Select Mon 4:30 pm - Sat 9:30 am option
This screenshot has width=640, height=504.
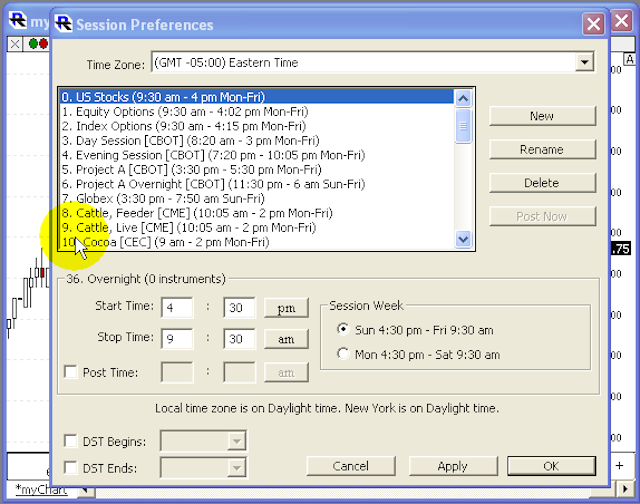coord(345,354)
